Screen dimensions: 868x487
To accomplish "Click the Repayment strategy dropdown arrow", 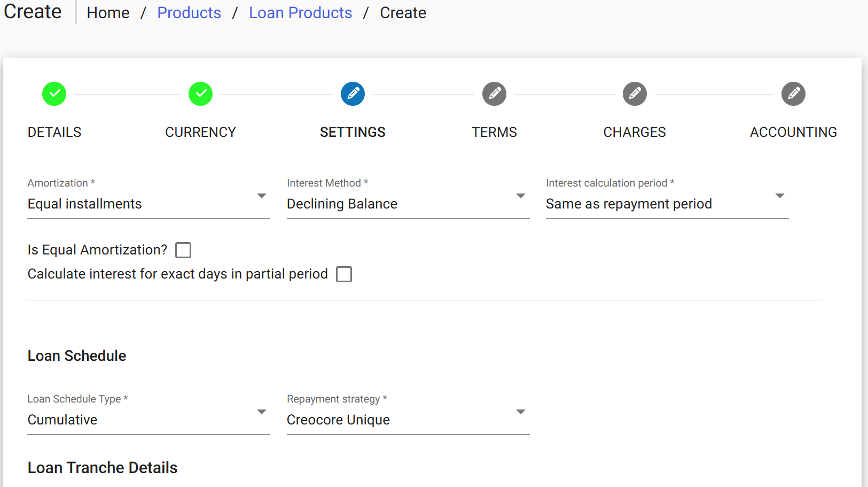I will [x=521, y=412].
